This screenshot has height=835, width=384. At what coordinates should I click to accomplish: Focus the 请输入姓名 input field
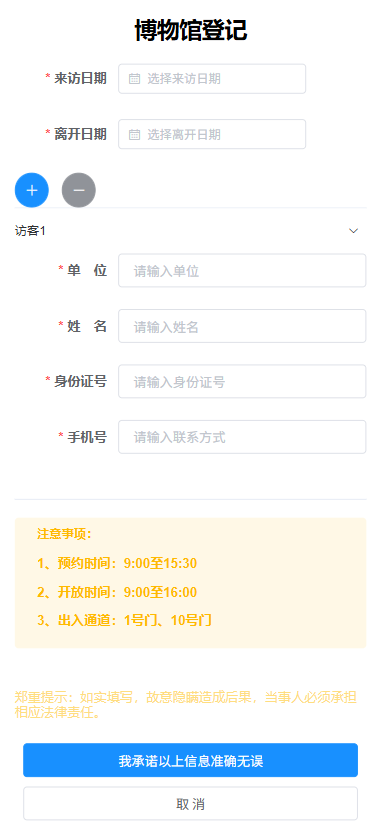point(242,326)
